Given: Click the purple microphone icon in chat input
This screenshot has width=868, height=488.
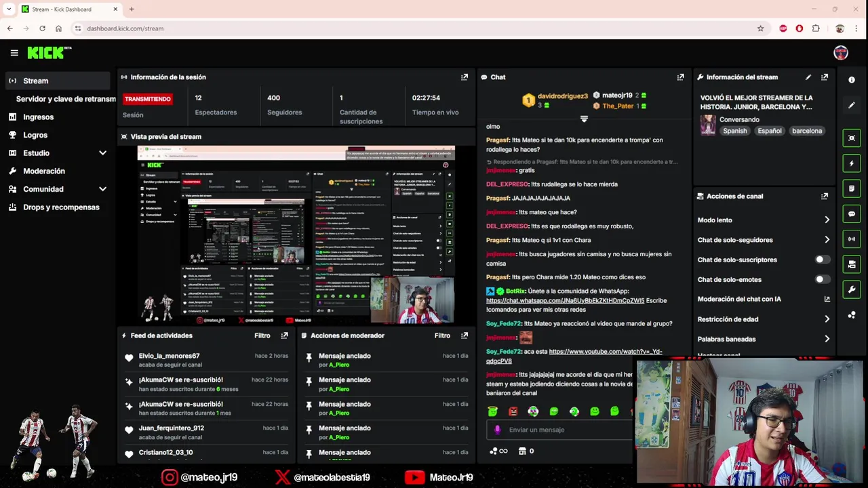Looking at the screenshot, I should (x=497, y=430).
